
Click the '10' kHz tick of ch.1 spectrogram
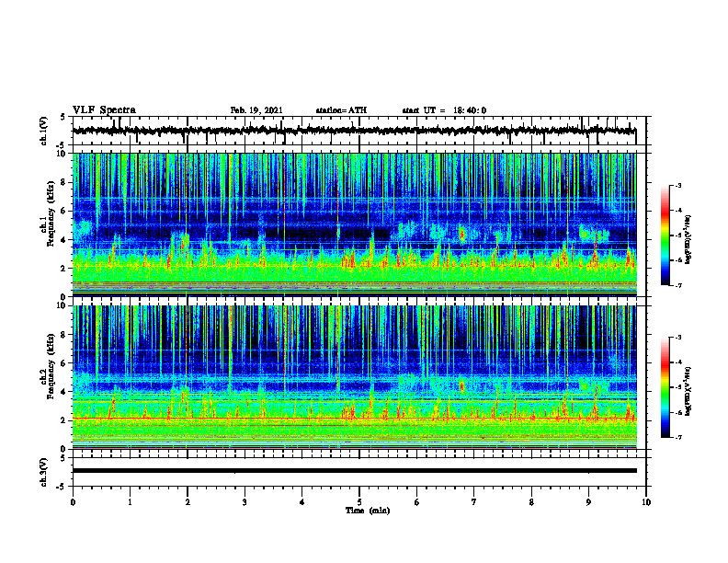click(x=63, y=154)
